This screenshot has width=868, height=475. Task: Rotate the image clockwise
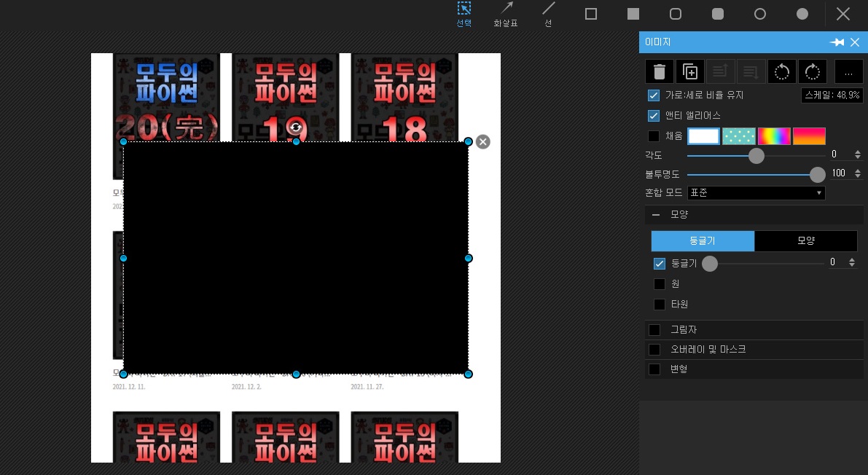(812, 71)
